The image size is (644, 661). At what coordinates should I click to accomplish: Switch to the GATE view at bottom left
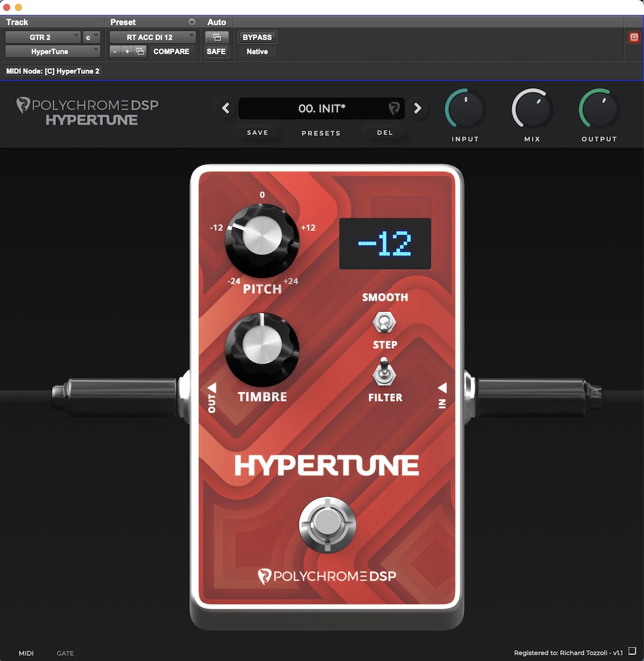click(65, 653)
